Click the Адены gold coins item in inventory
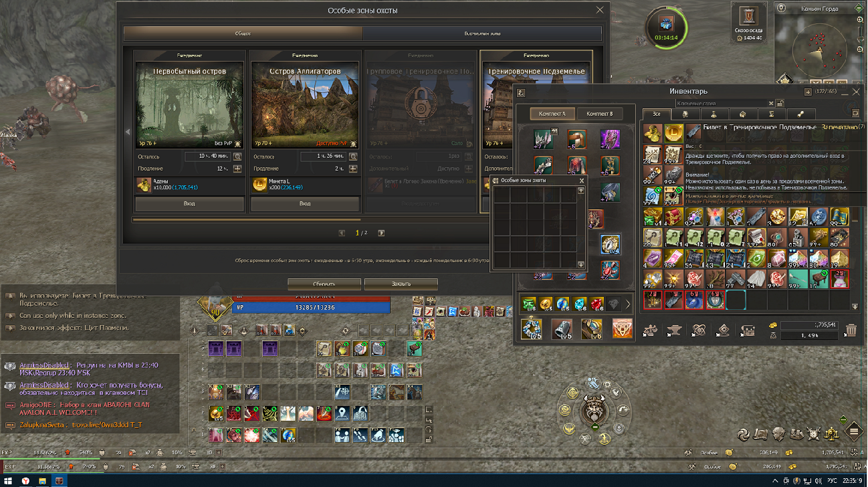The height and width of the screenshot is (487, 868). point(652,132)
